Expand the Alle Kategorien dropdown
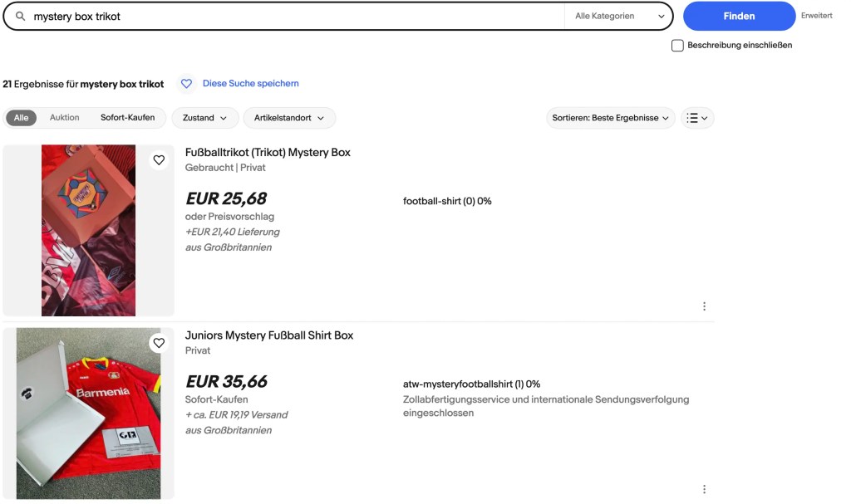The width and height of the screenshot is (851, 504). pos(619,17)
